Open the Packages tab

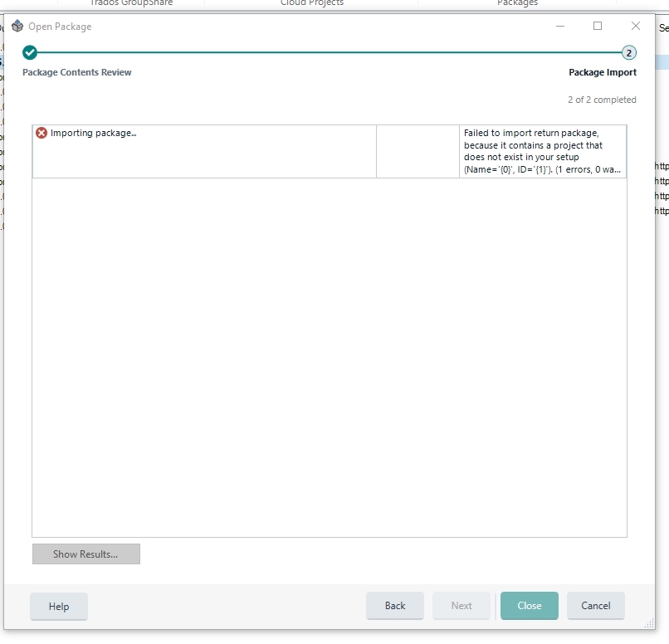[x=517, y=3]
